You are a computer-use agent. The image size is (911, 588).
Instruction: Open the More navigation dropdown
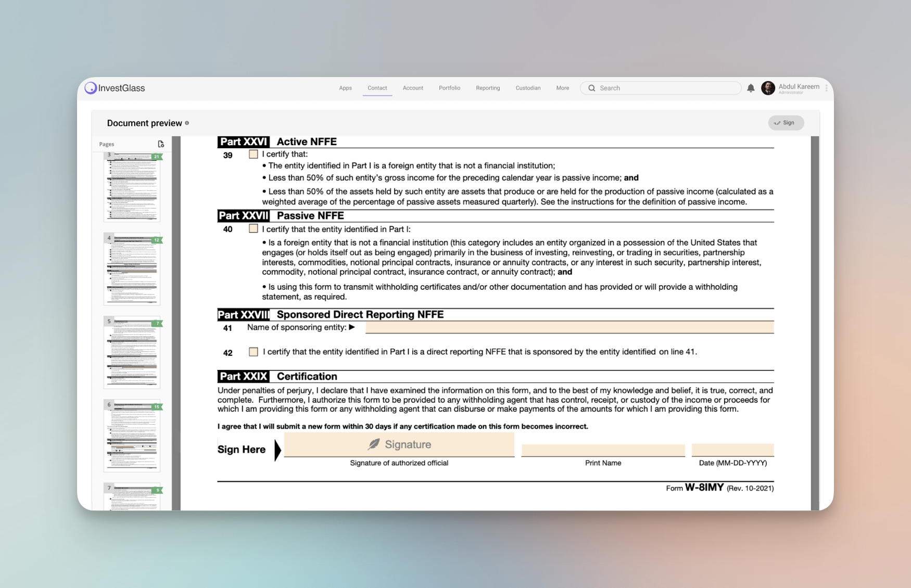pyautogui.click(x=562, y=88)
